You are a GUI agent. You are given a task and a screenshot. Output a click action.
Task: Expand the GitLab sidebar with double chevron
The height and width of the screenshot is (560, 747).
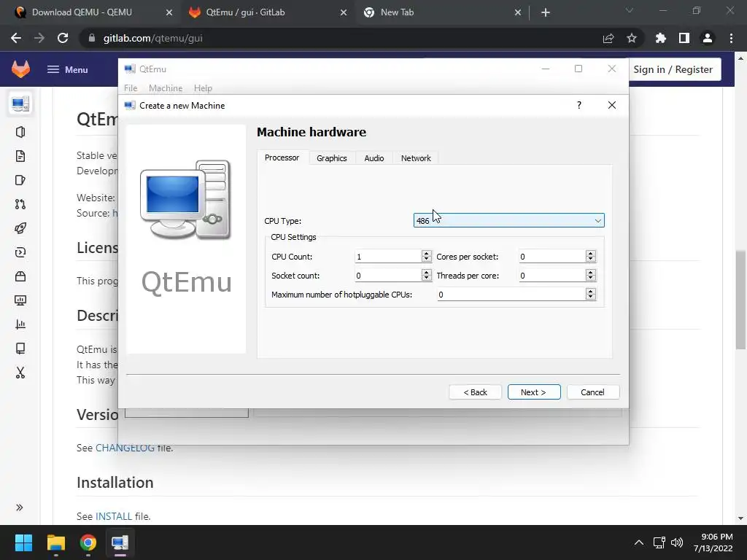[x=20, y=507]
